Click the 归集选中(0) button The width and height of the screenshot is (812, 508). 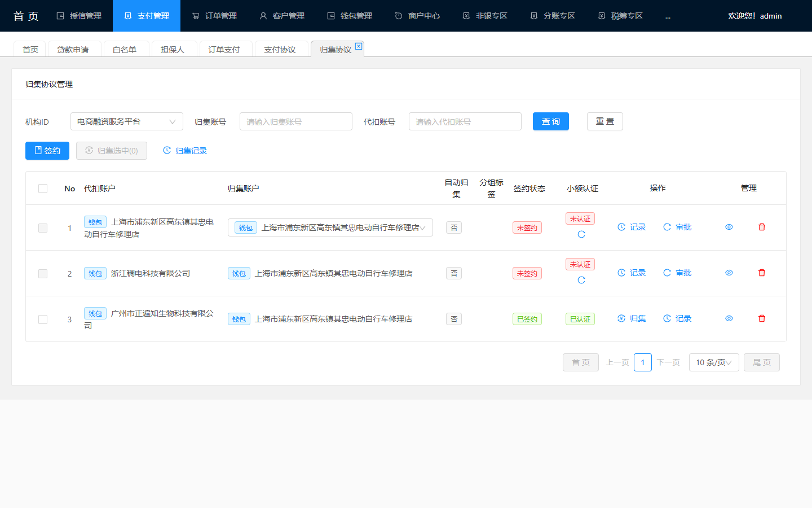112,151
